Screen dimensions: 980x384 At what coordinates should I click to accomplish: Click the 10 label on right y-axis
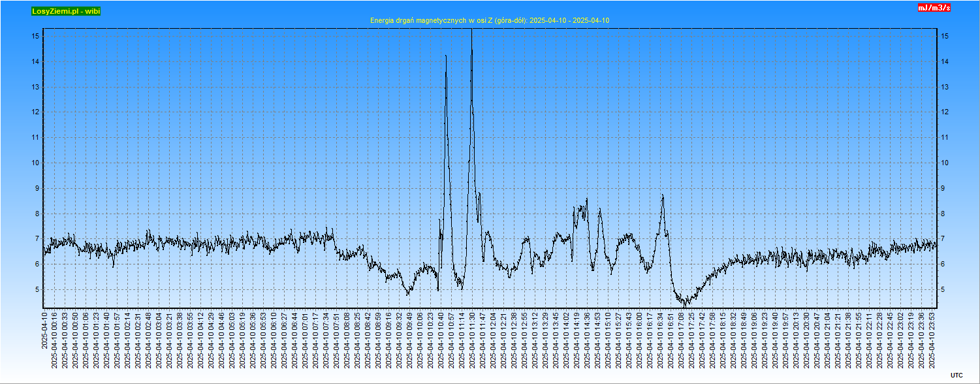click(x=945, y=163)
